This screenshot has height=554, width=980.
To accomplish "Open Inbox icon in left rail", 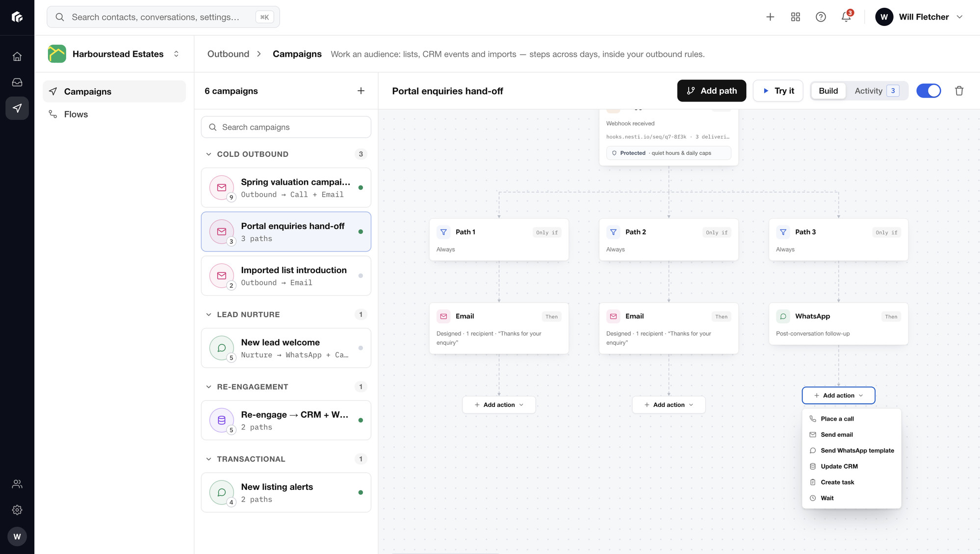I will coord(17,82).
